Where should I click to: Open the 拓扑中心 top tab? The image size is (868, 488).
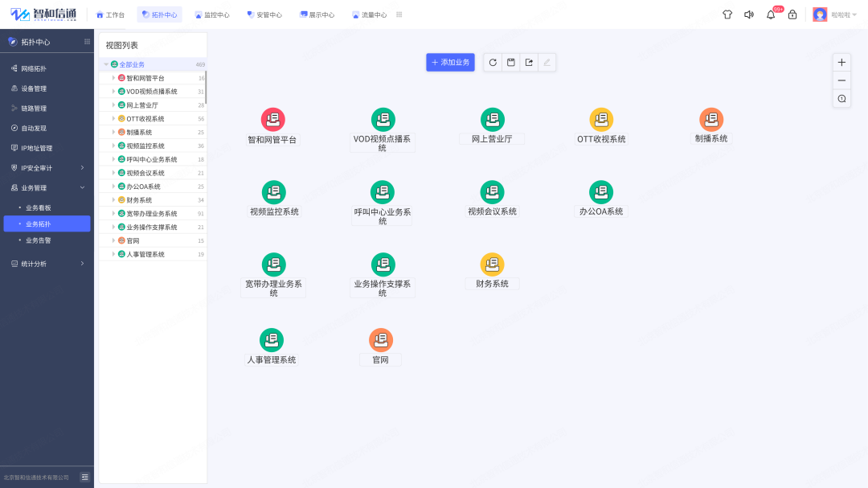coord(159,15)
